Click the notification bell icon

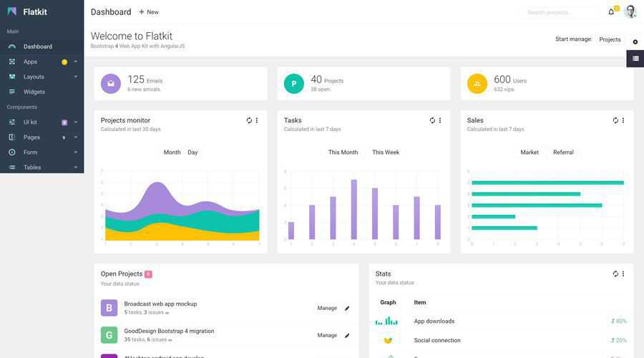pos(611,12)
